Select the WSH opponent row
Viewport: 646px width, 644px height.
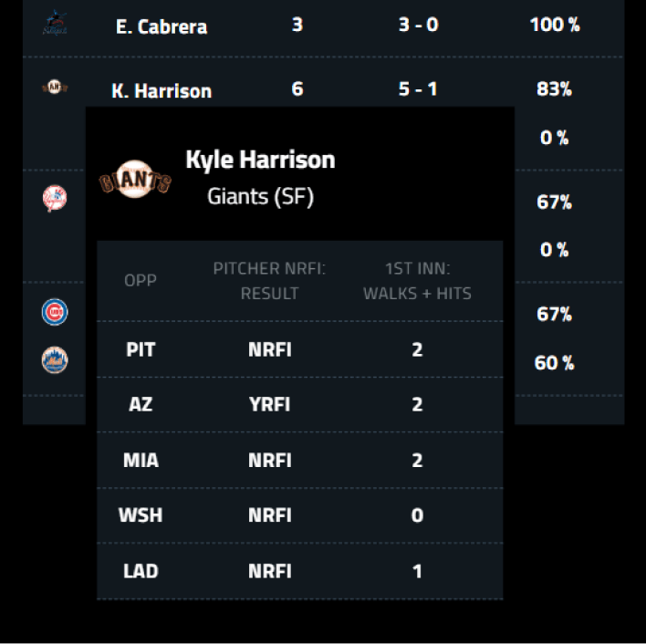click(x=141, y=515)
